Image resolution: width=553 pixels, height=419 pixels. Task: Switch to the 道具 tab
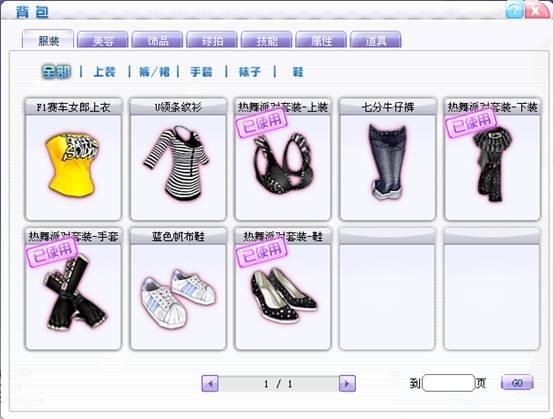[376, 40]
